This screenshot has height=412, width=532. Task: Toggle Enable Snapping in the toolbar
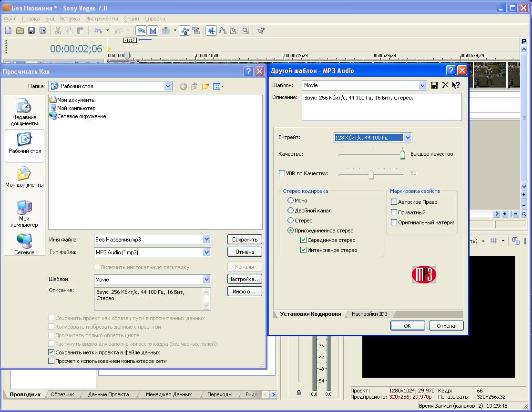click(141, 30)
